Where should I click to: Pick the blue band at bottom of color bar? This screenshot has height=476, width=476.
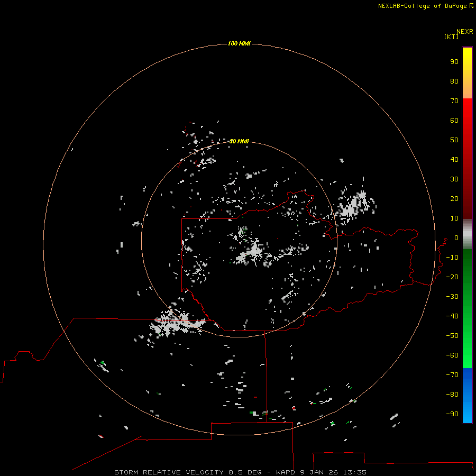coord(467,396)
